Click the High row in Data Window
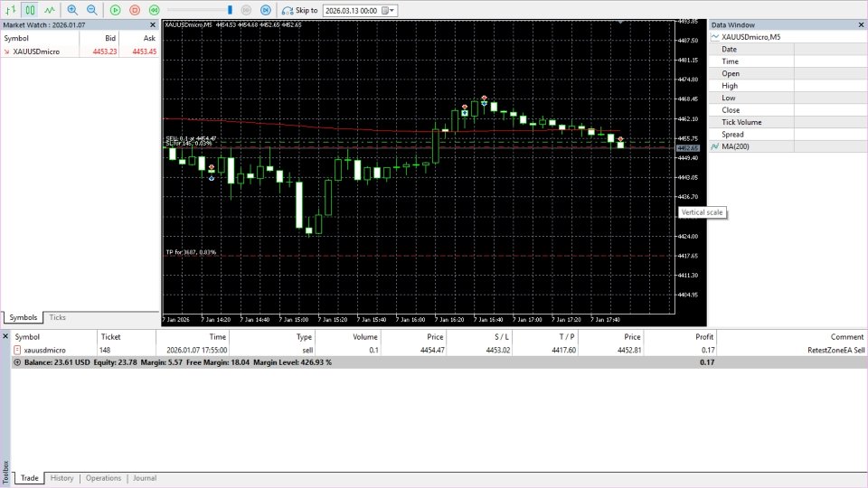The image size is (868, 488). coord(788,86)
